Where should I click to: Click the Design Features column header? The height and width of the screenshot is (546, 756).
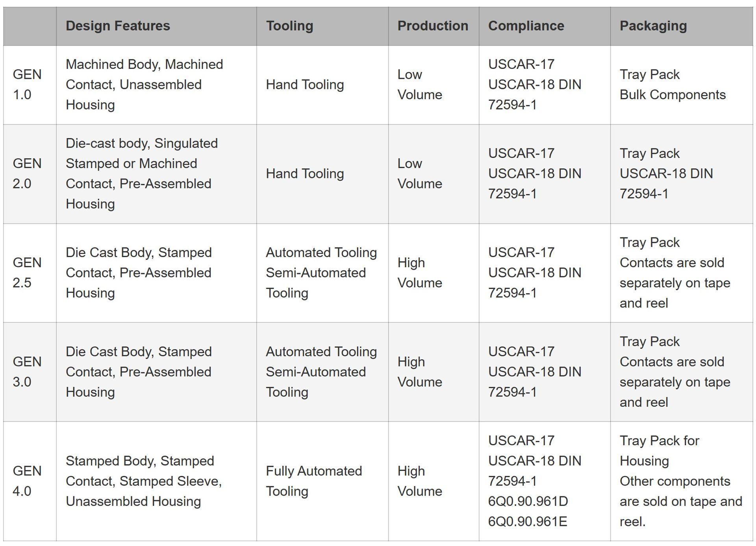(x=118, y=26)
